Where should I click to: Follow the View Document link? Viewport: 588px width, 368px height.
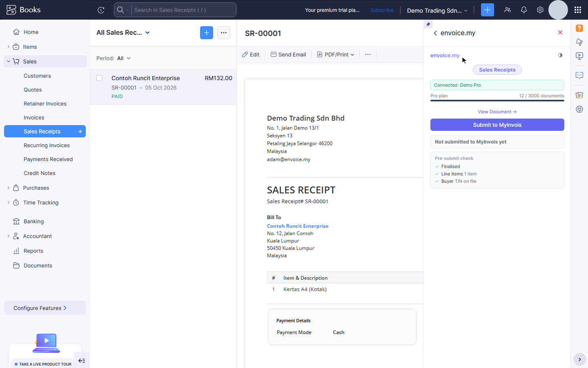coord(497,112)
